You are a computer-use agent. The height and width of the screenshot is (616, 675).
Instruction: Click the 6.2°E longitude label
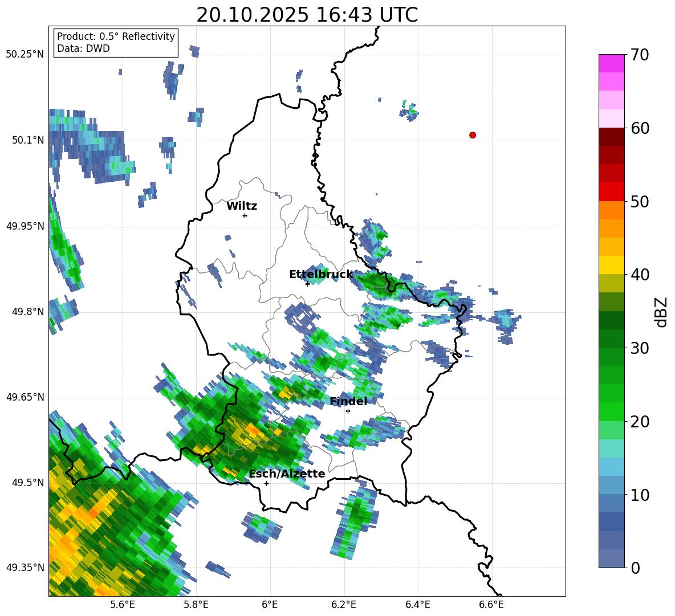click(344, 605)
